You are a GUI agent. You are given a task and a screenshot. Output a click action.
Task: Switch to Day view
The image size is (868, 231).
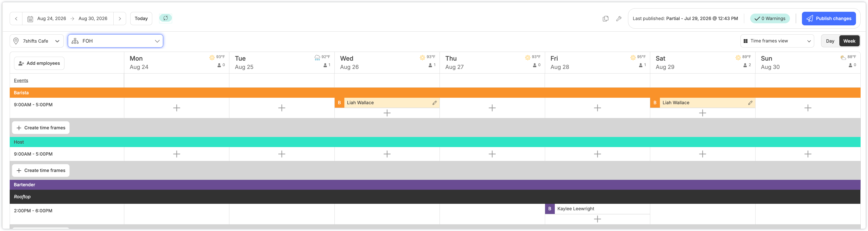pos(830,41)
